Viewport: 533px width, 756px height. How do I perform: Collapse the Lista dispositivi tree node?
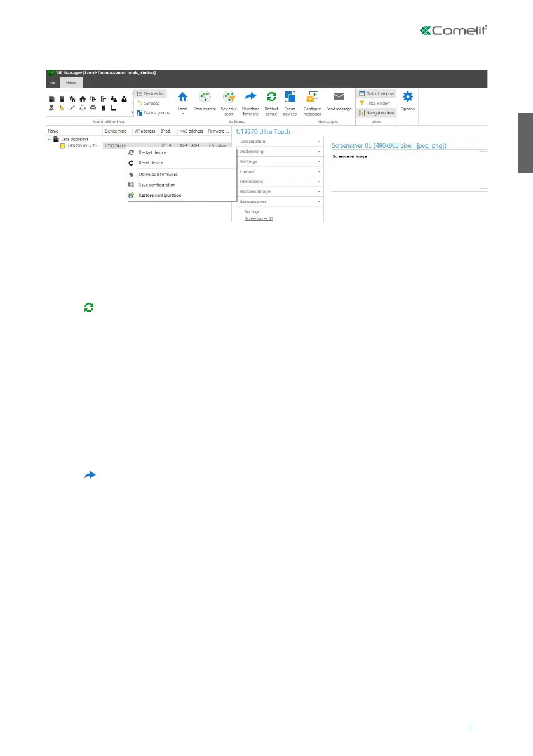pyautogui.click(x=49, y=140)
